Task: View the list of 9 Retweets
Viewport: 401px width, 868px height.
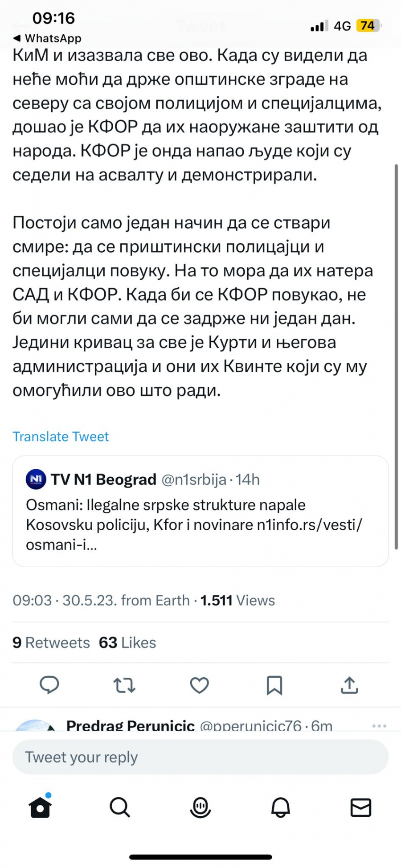Action: 51,643
